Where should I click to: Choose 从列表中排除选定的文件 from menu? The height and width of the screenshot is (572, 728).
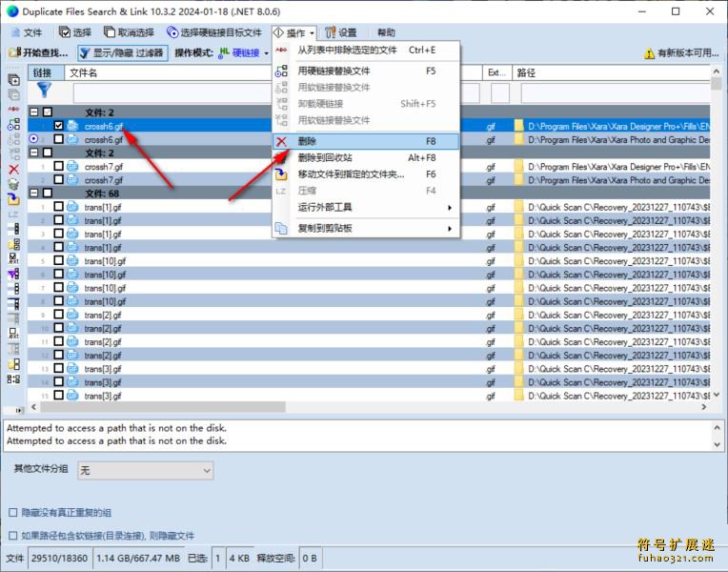click(x=366, y=50)
